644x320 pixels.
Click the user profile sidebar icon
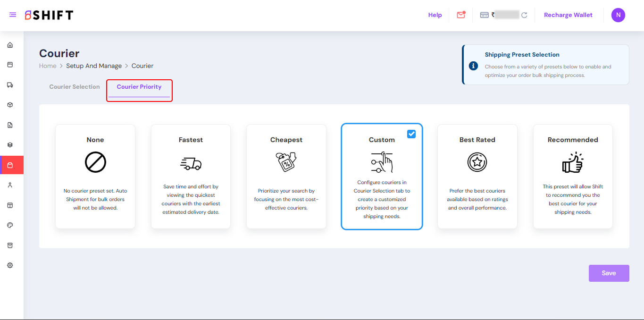coord(10,185)
